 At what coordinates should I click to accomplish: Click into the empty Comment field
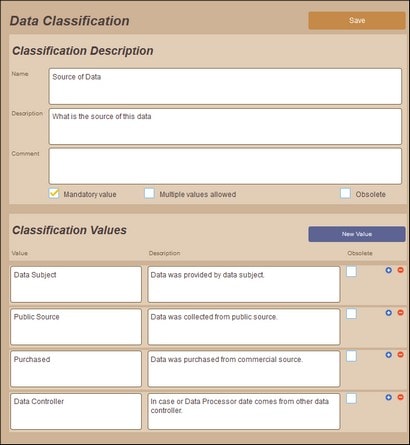[x=225, y=166]
